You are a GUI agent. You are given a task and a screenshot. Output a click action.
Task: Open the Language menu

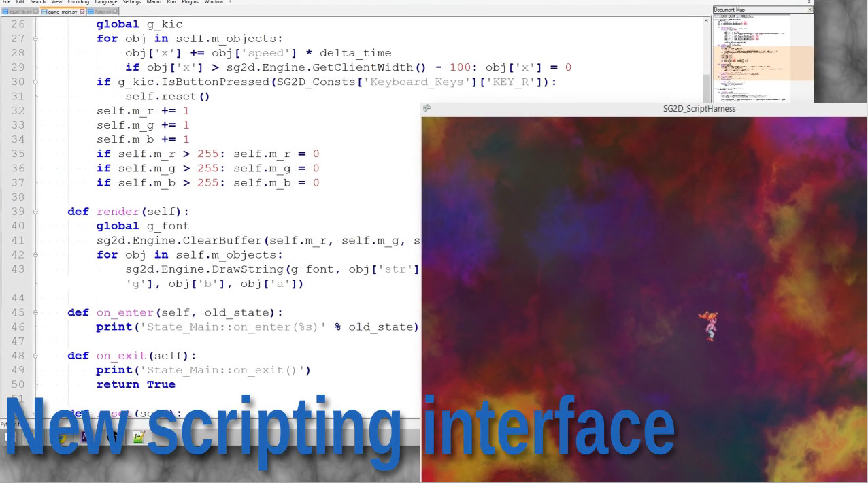(105, 2)
